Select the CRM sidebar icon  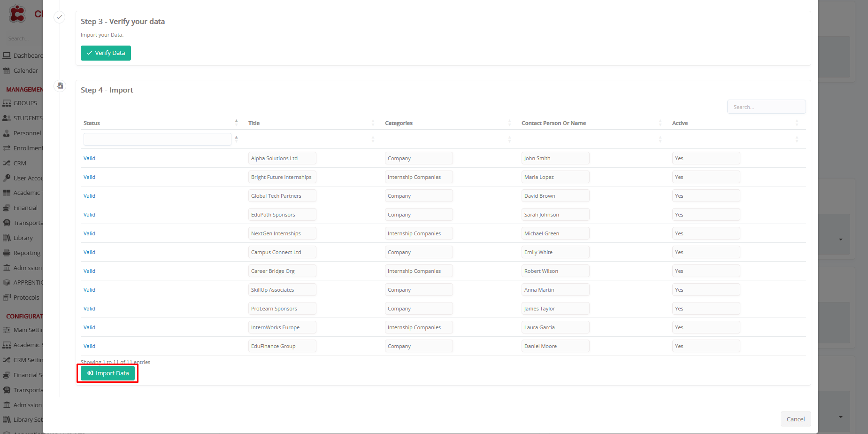(7, 163)
